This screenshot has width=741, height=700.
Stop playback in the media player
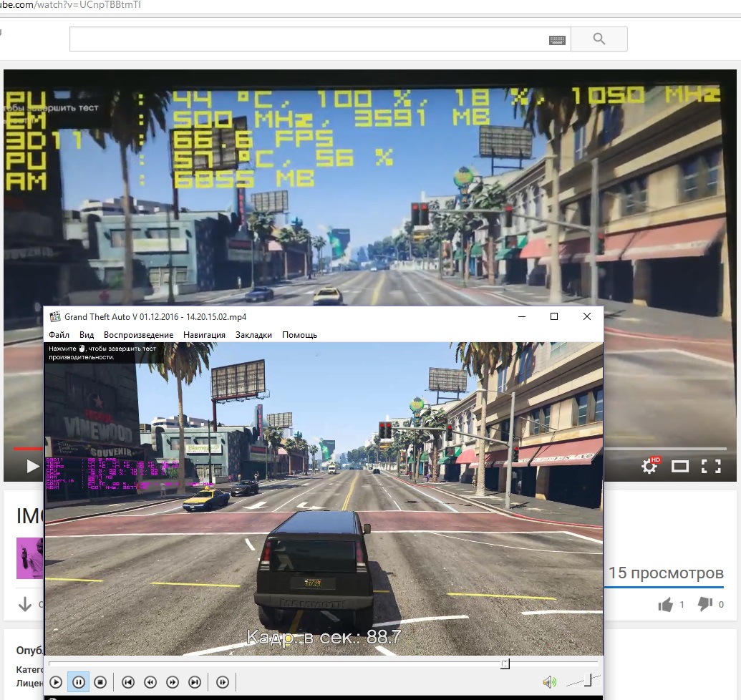click(100, 682)
